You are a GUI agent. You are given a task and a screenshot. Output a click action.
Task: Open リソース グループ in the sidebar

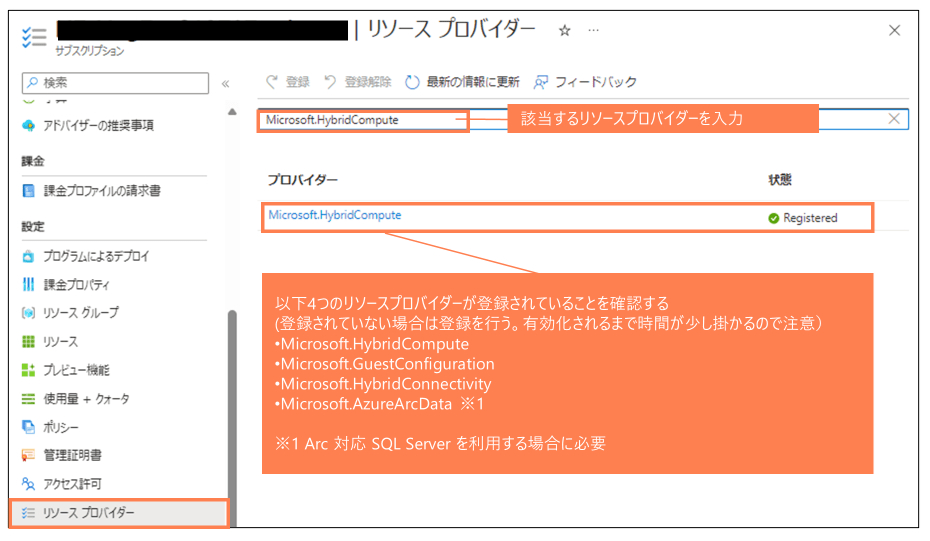coord(81,313)
